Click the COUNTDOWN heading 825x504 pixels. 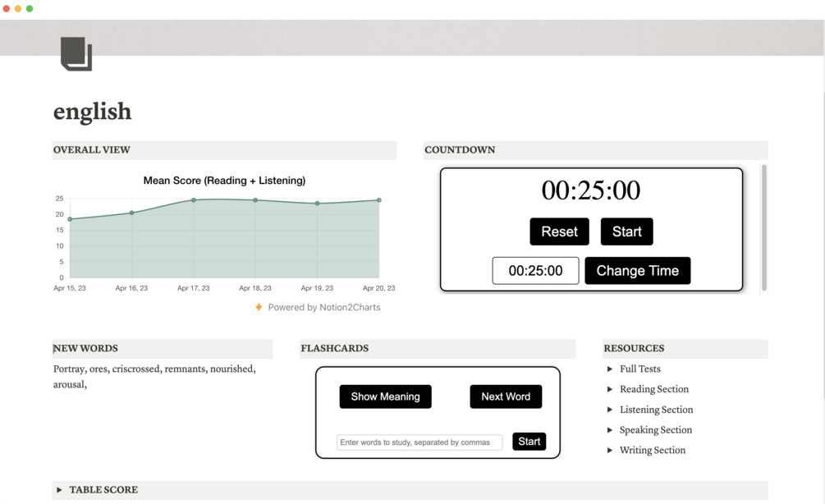[460, 150]
